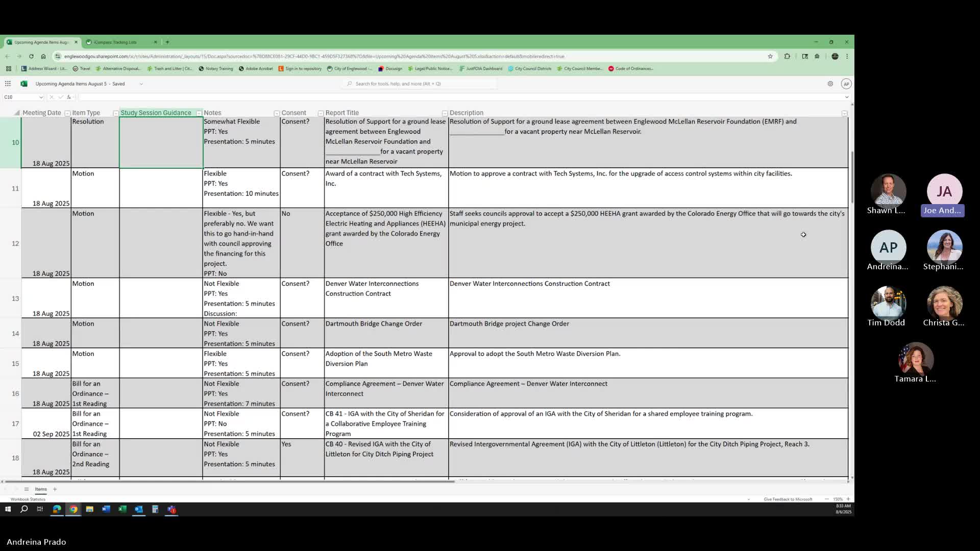Click the Excel logo icon beside file name
Screen dimensions: 980x551
coord(23,84)
